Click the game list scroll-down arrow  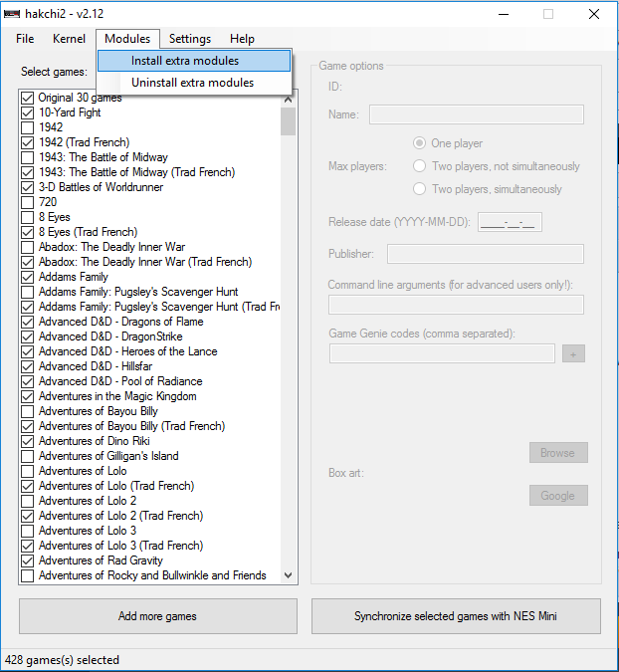click(x=289, y=575)
